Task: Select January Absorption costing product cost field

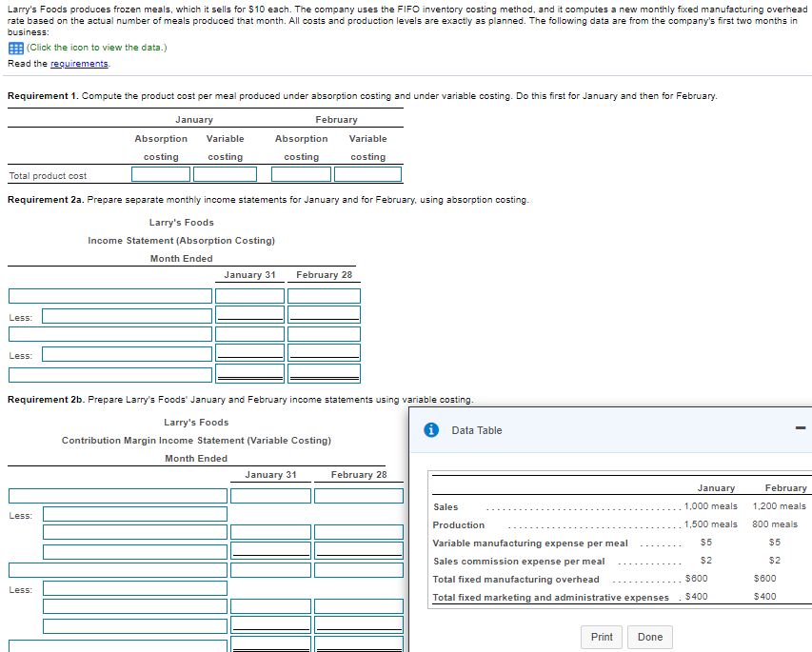Action: pyautogui.click(x=161, y=174)
